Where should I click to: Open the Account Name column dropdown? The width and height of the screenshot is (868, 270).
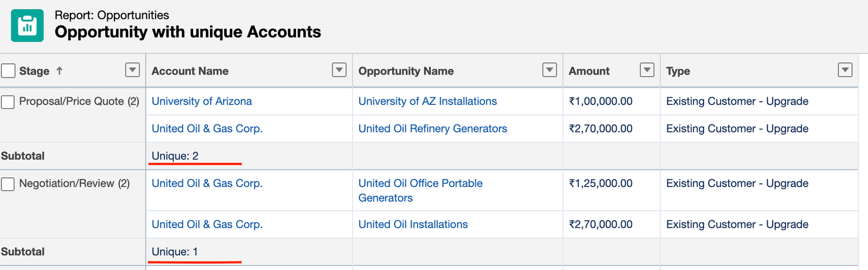pyautogui.click(x=339, y=70)
